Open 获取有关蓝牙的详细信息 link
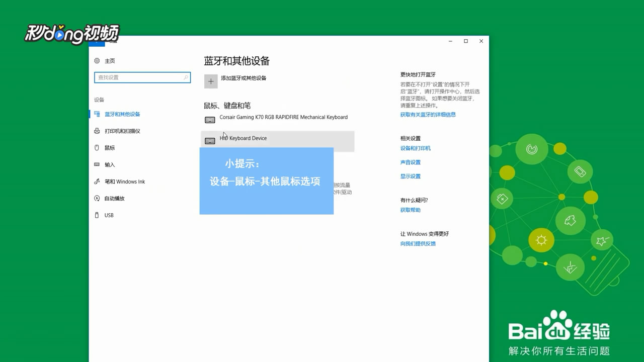Screen dimensions: 644x362 (428, 115)
